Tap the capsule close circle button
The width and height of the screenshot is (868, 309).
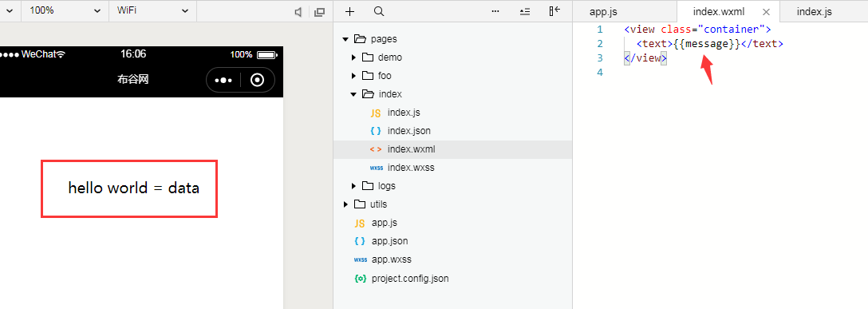pyautogui.click(x=258, y=81)
